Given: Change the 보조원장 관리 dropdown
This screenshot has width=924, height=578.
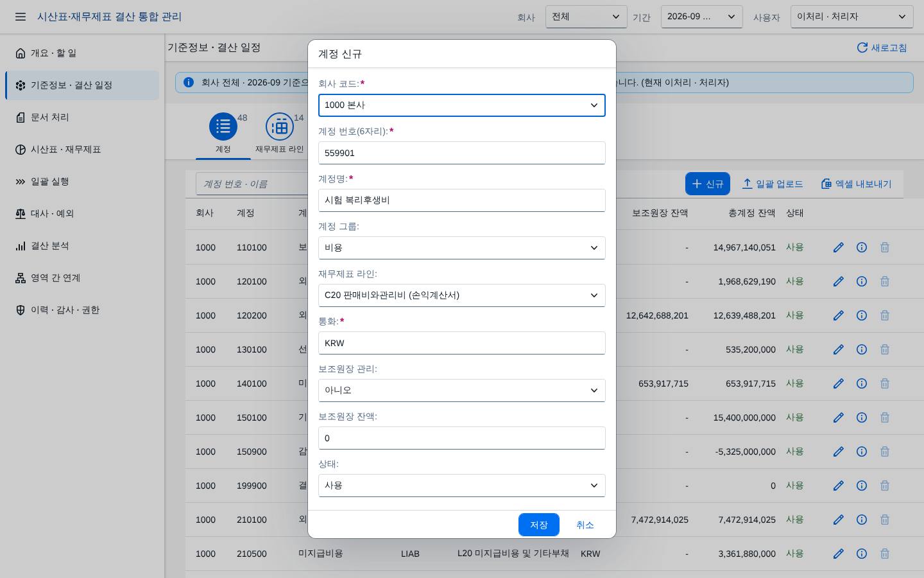Looking at the screenshot, I should 462,390.
